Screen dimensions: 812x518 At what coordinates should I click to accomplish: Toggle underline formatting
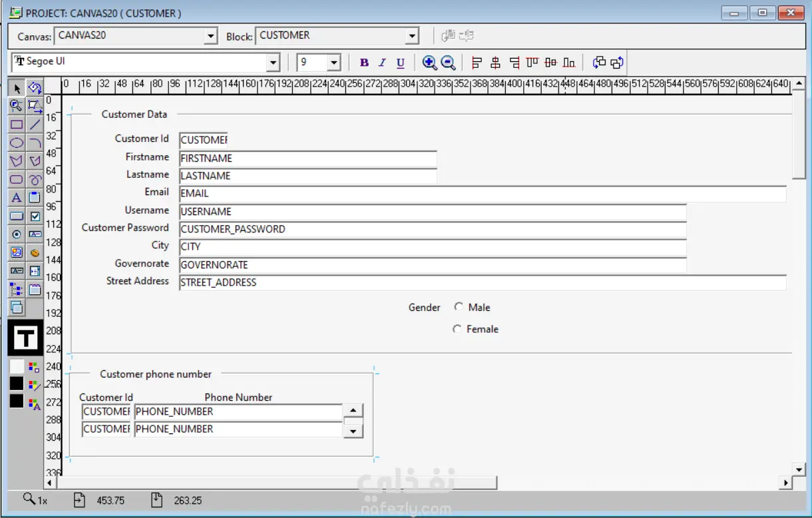[400, 63]
